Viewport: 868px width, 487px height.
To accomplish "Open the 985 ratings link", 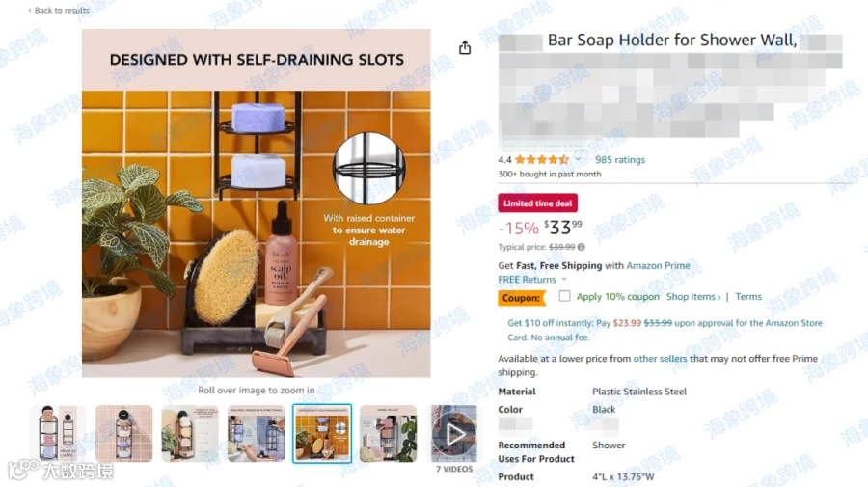I will 620,159.
